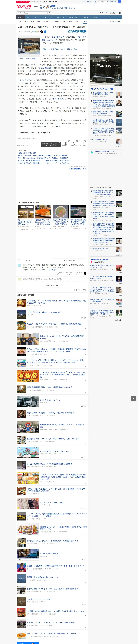Open the ライブ tab in dark bar
Image resolution: width=138 pixels, height=644 pixels.
[x=37, y=17]
